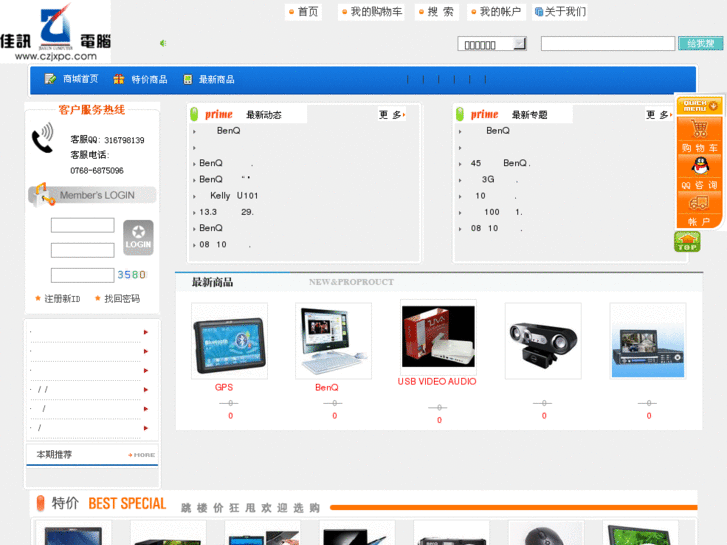Click the green prime icon in 最新专题

coord(460,114)
